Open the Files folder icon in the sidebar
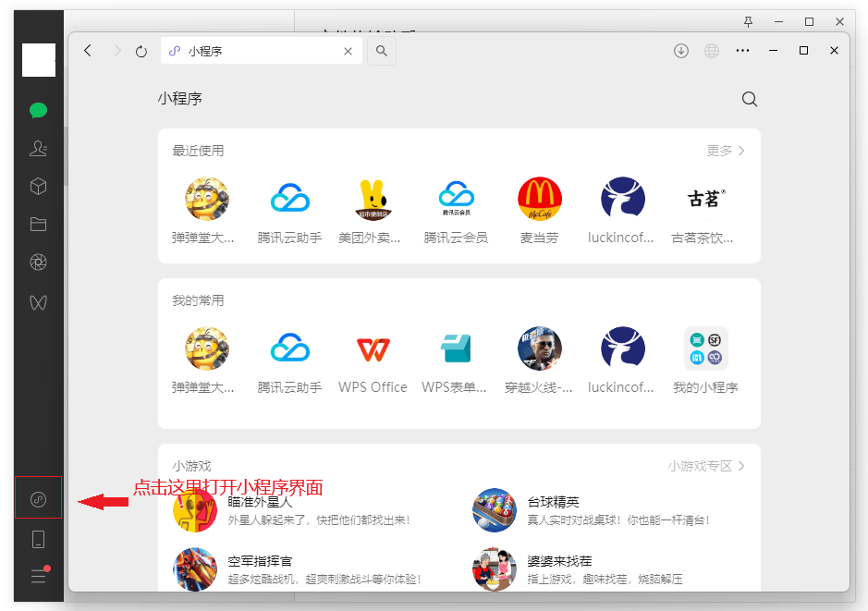Viewport: 868px width, 611px height. pos(38,224)
